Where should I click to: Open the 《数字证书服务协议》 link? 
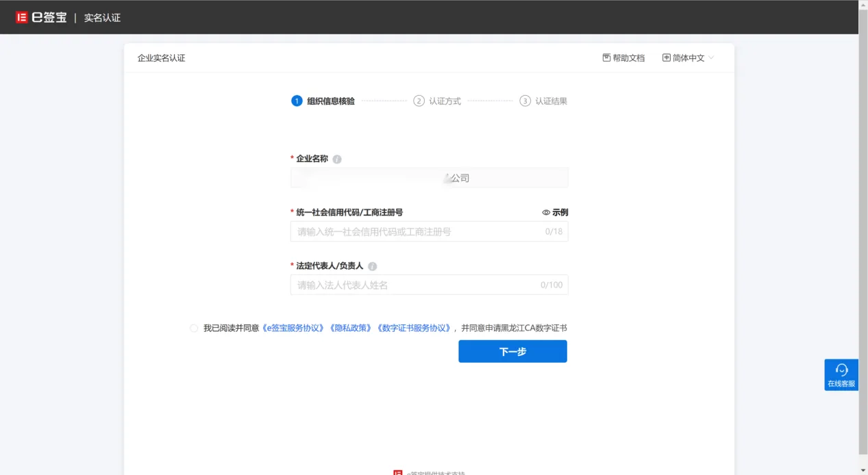413,329
